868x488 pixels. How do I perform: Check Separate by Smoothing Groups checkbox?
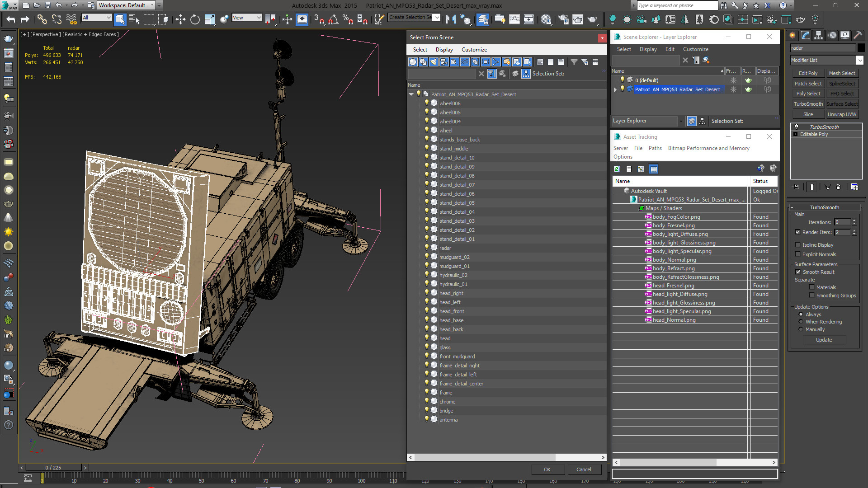(812, 296)
